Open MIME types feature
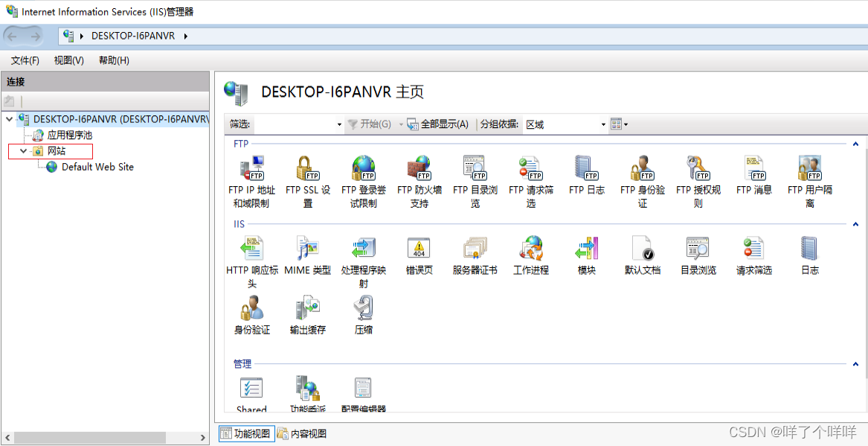 tap(308, 256)
